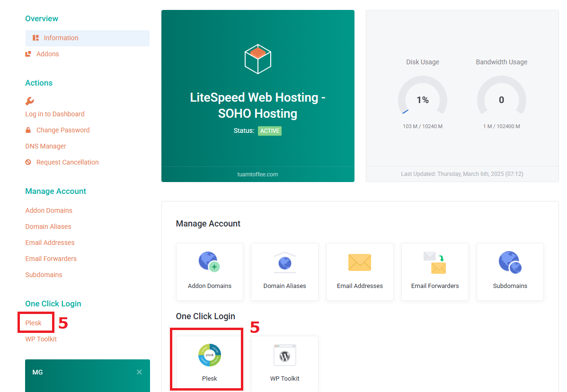Image resolution: width=567 pixels, height=392 pixels.
Task: Click the Email Forwarders card label
Action: click(435, 286)
